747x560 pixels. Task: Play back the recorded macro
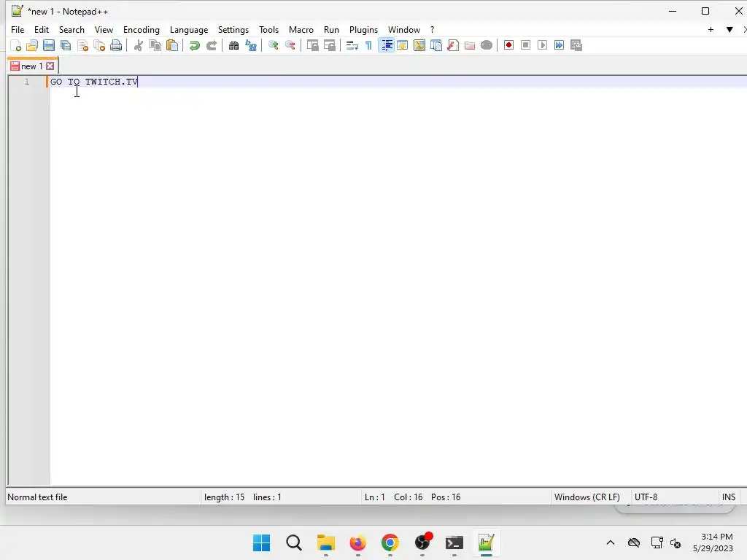tap(543, 45)
